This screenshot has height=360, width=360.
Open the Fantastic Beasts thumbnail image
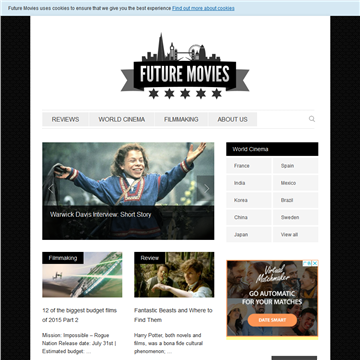[174, 275]
